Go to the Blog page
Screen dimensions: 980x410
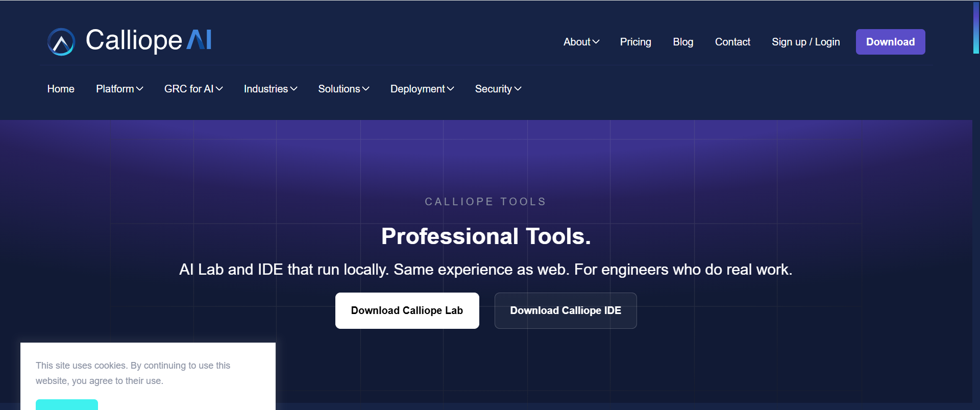coord(683,42)
